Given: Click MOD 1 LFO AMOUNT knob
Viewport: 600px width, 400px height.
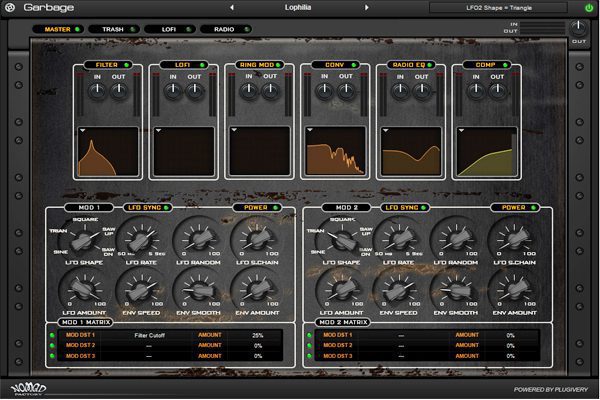Looking at the screenshot, I should click(x=84, y=290).
